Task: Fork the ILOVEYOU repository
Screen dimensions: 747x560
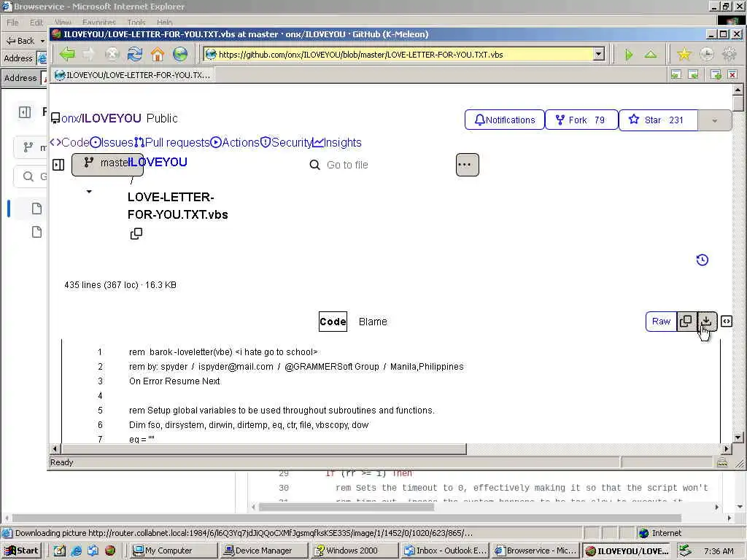Action: [581, 120]
